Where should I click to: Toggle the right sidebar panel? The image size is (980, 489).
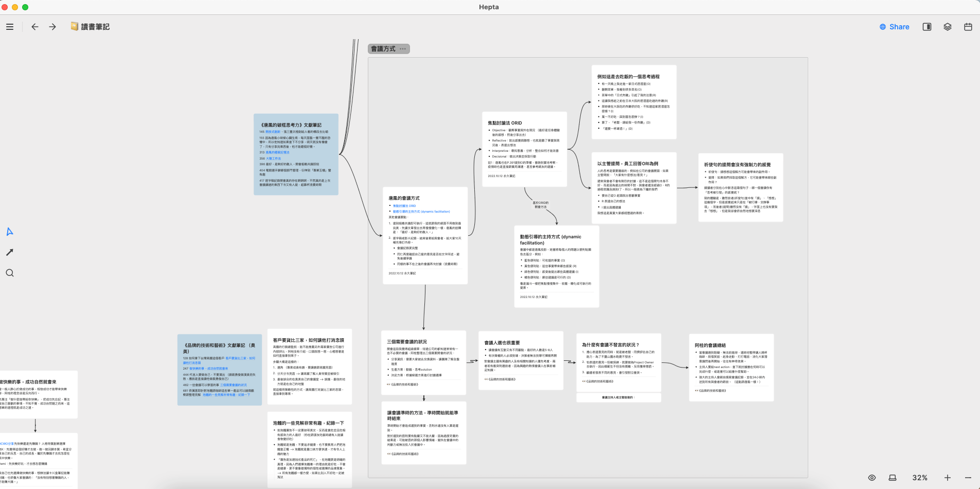click(926, 27)
